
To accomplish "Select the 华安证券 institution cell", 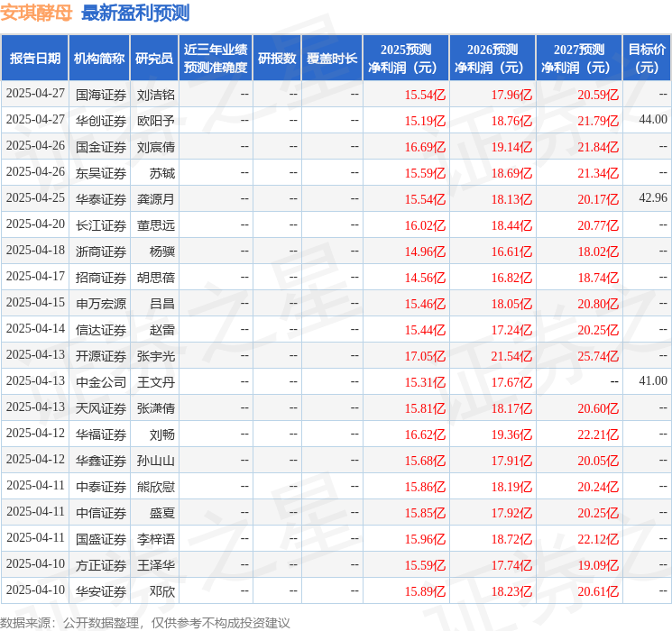I will [x=101, y=591].
